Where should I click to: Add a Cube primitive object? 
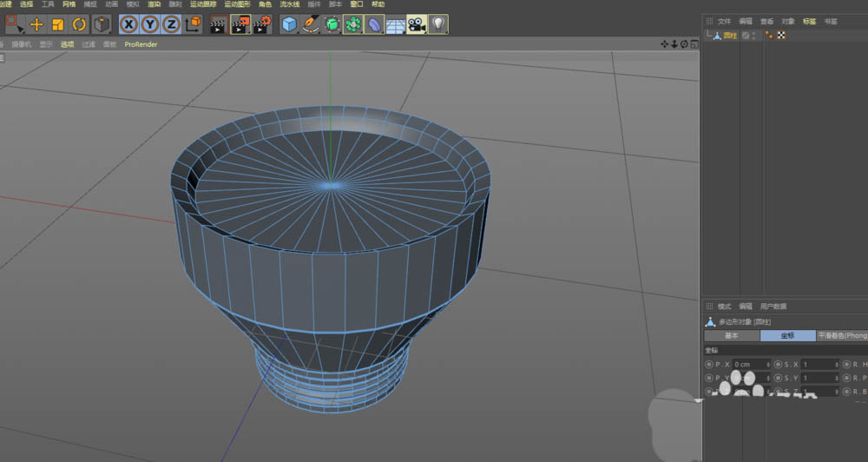tap(289, 24)
